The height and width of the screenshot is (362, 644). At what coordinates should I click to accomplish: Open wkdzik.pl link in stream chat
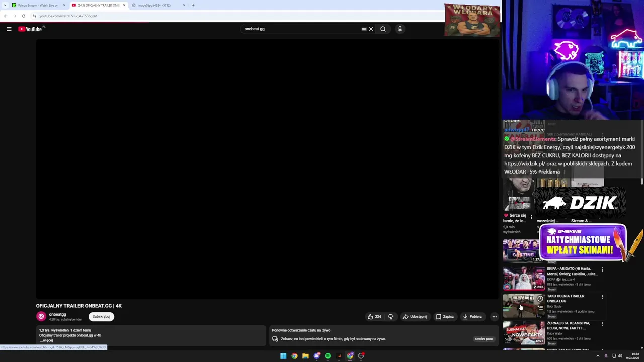(524, 164)
